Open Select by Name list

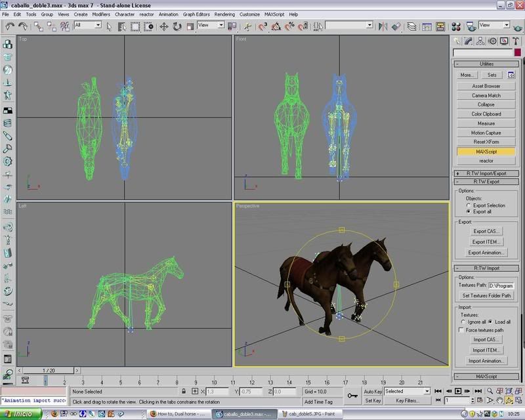pyautogui.click(x=121, y=27)
